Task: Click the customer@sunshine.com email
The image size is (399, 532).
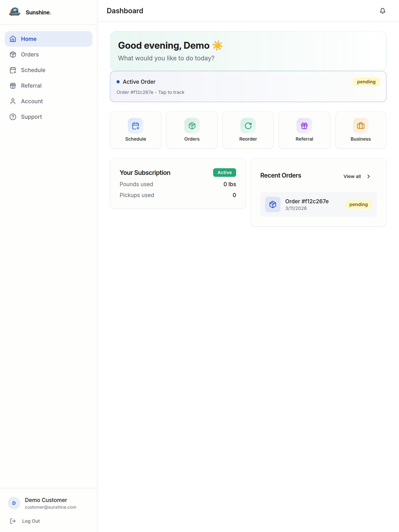Action: pos(50,507)
